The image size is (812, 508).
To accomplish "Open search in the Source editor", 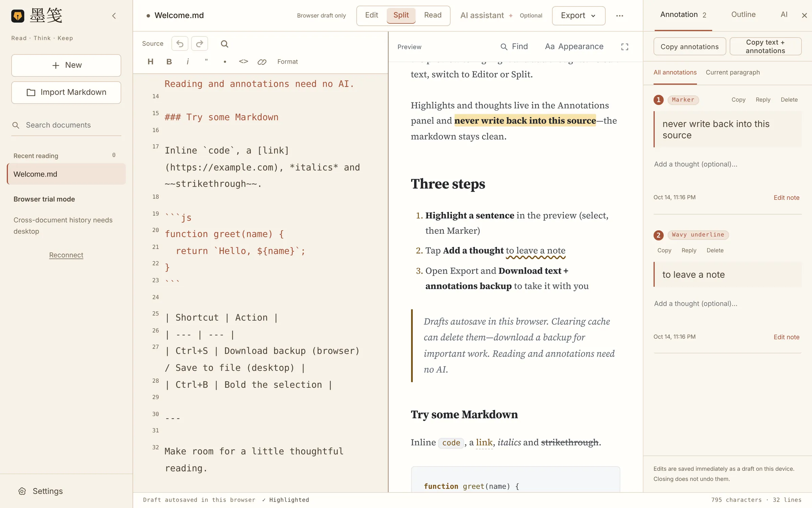I will click(x=224, y=44).
